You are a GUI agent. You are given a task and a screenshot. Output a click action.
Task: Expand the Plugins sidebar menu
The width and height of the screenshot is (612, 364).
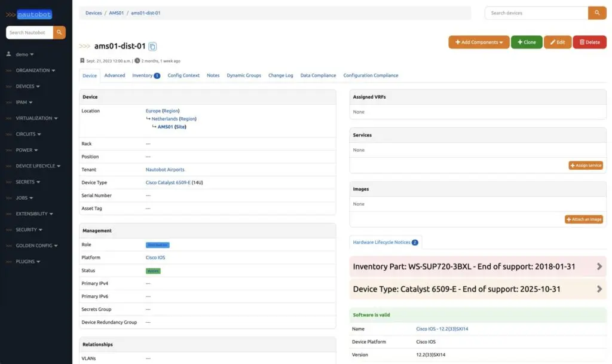[x=27, y=261]
